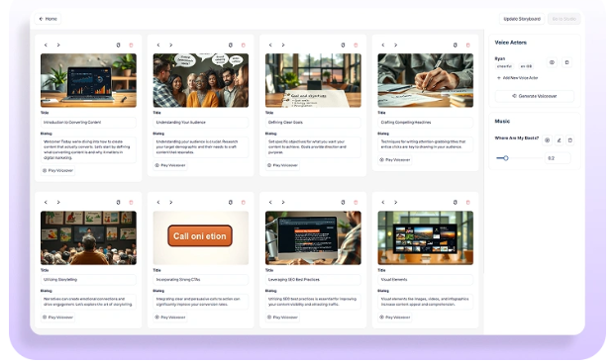This screenshot has height=364, width=613.
Task: Delete the Defining Clear Goals scene
Action: 356,45
